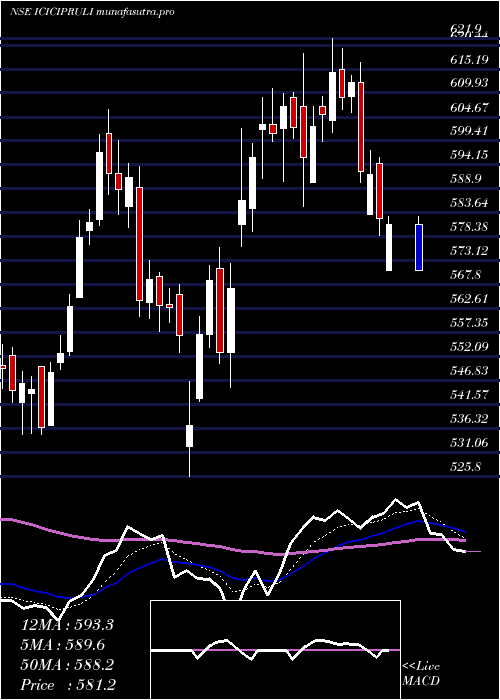Click the 12MA : 593.3 readout
This screenshot has width=500, height=700.
pos(67,625)
